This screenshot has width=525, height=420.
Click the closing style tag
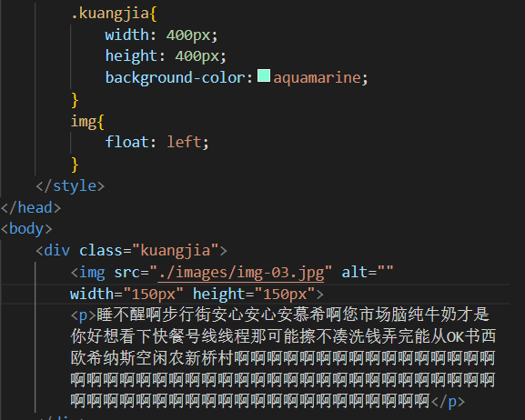(70, 185)
